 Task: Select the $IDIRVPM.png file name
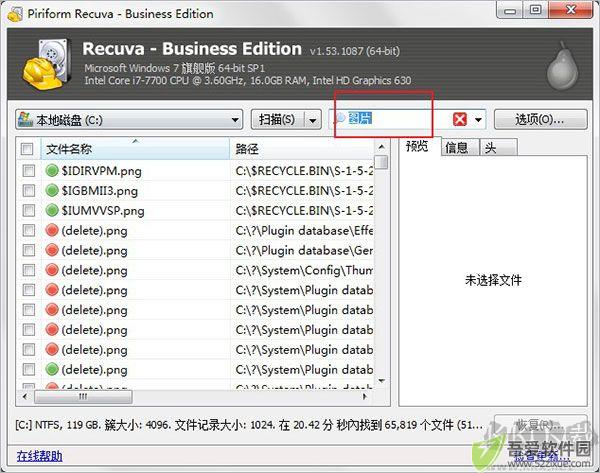point(101,171)
